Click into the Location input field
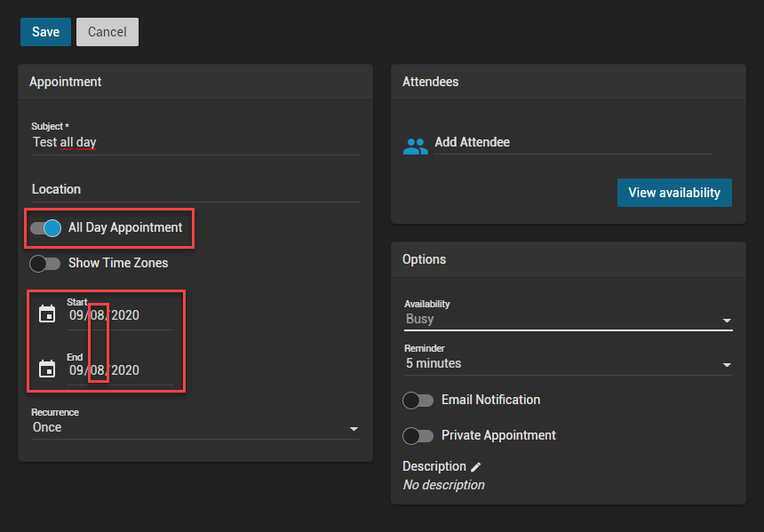The height and width of the screenshot is (532, 764). [195, 189]
